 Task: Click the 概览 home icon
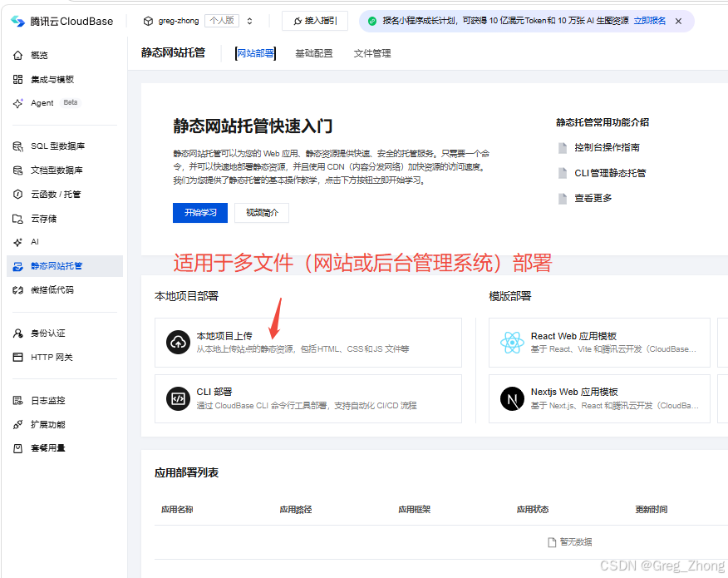point(17,55)
